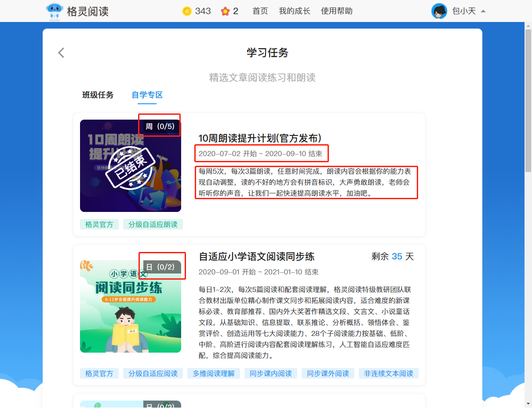
Task: Click the 日 (0/2) progress badge
Action: 161,267
